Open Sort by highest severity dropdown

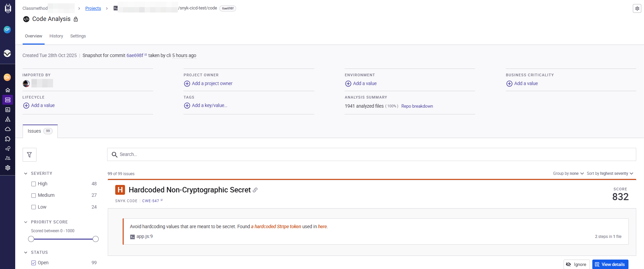(610, 173)
